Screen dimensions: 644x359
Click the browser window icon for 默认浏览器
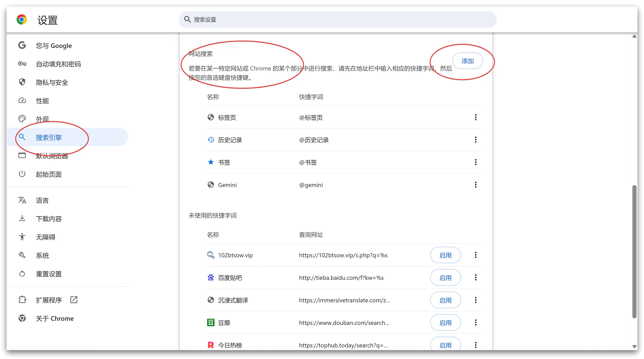click(x=22, y=155)
